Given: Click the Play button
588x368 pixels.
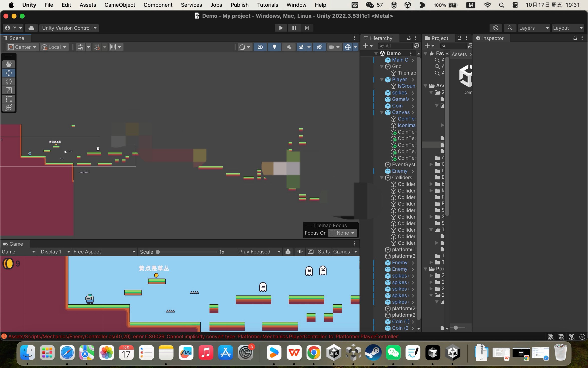Looking at the screenshot, I should [281, 28].
